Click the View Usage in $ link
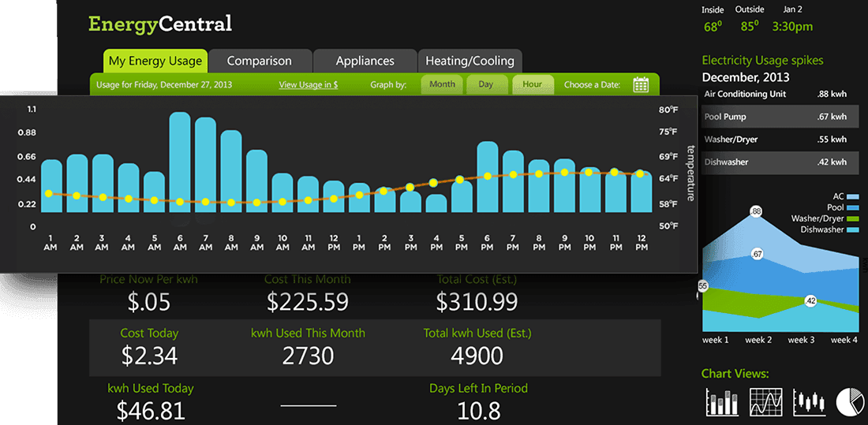Viewport: 868px width, 425px height. coord(309,85)
